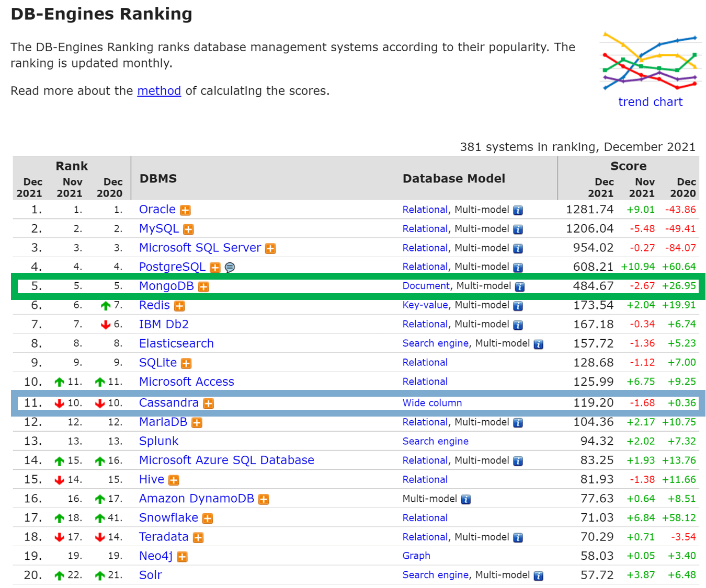Open the trend chart link

tap(650, 101)
